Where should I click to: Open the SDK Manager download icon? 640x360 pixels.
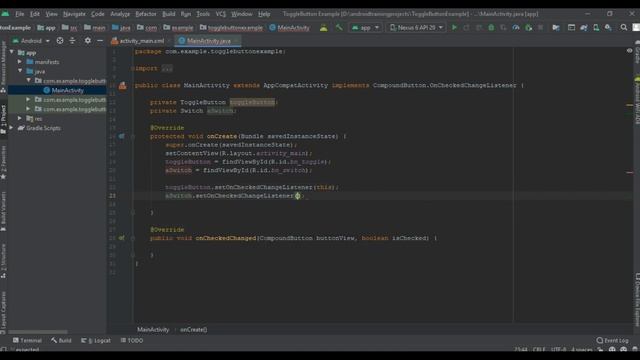point(608,27)
